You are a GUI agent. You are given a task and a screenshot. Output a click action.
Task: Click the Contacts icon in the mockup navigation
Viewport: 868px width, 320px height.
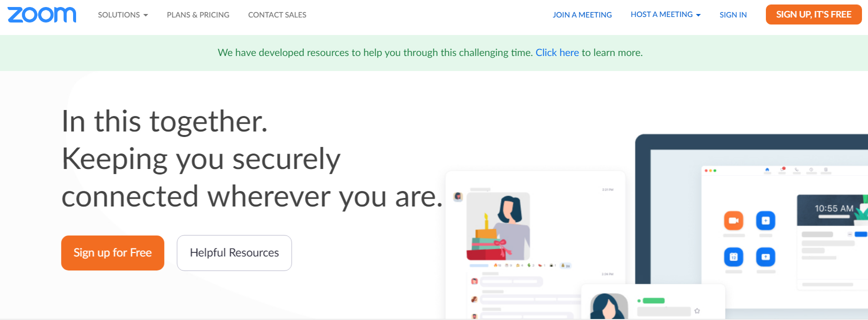pos(812,169)
